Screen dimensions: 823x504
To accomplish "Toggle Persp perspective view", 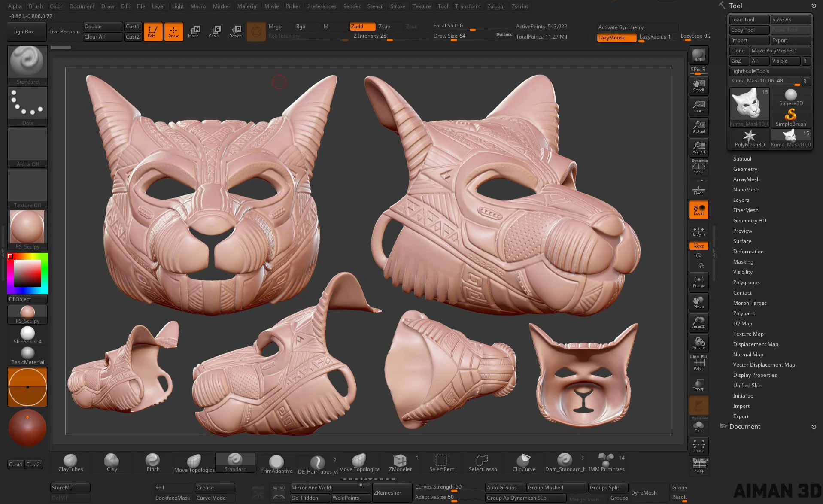I will coord(698,167).
